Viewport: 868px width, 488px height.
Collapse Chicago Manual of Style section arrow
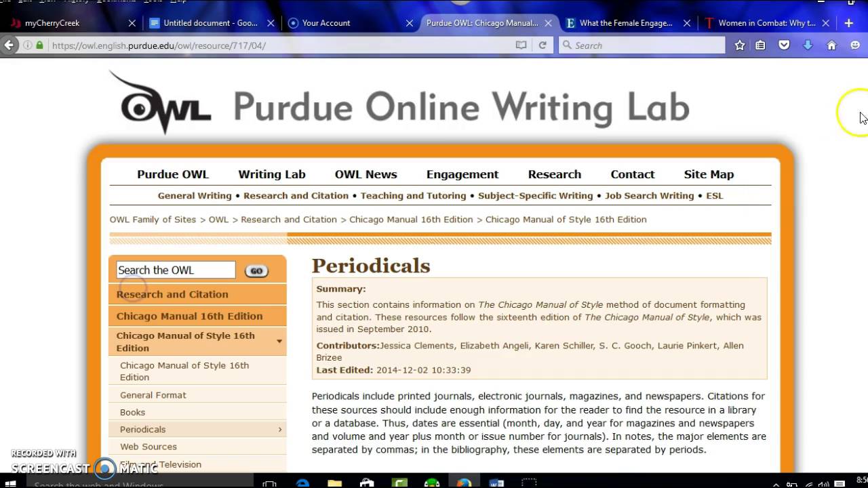(279, 342)
